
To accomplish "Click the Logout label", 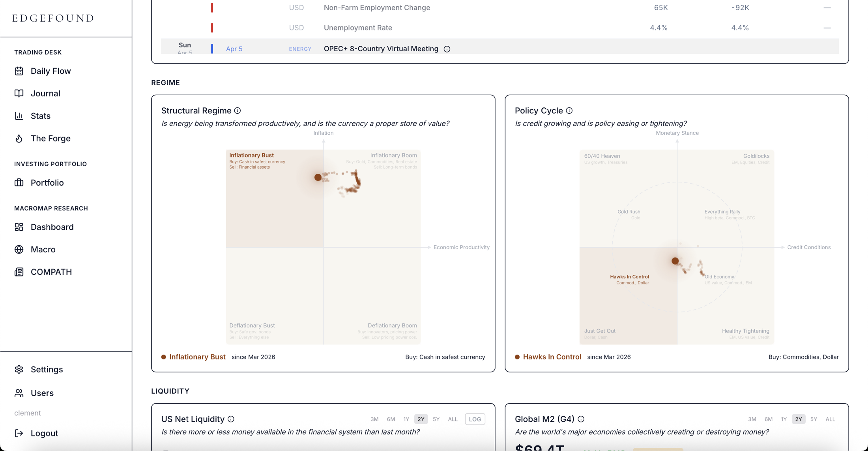I will [44, 433].
